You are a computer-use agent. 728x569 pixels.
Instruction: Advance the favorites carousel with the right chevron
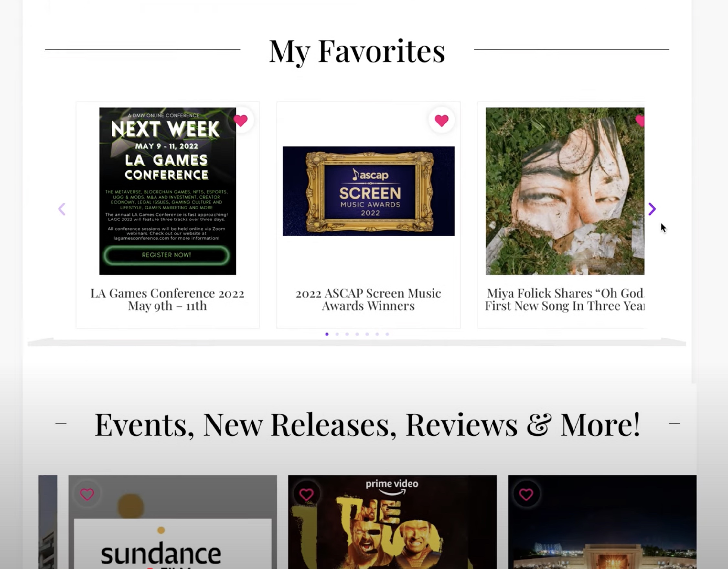[x=652, y=209]
